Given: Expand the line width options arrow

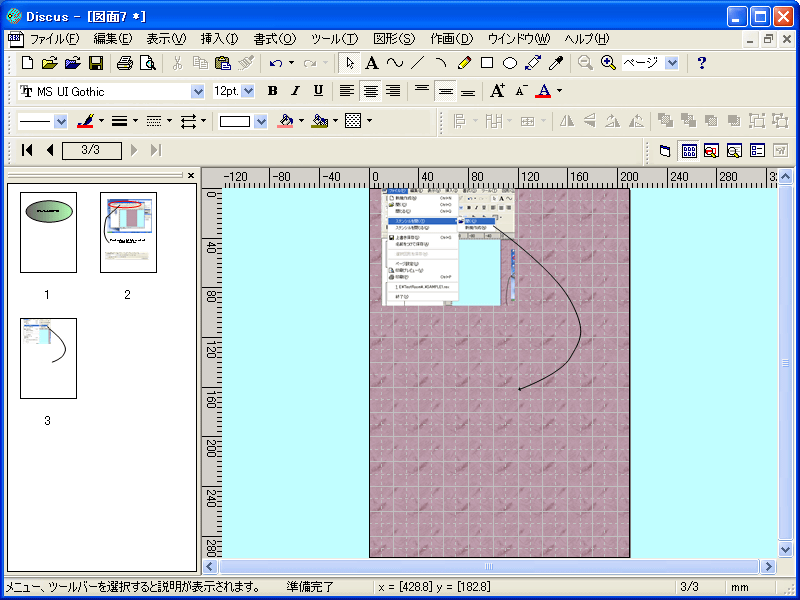Looking at the screenshot, I should tap(135, 121).
